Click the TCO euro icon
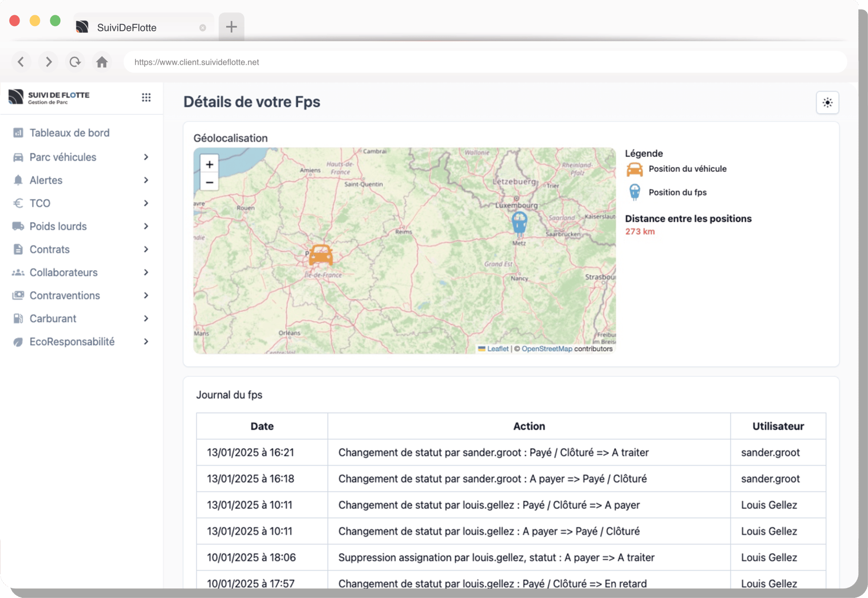Screen dimensions: 868x598 (x=18, y=203)
